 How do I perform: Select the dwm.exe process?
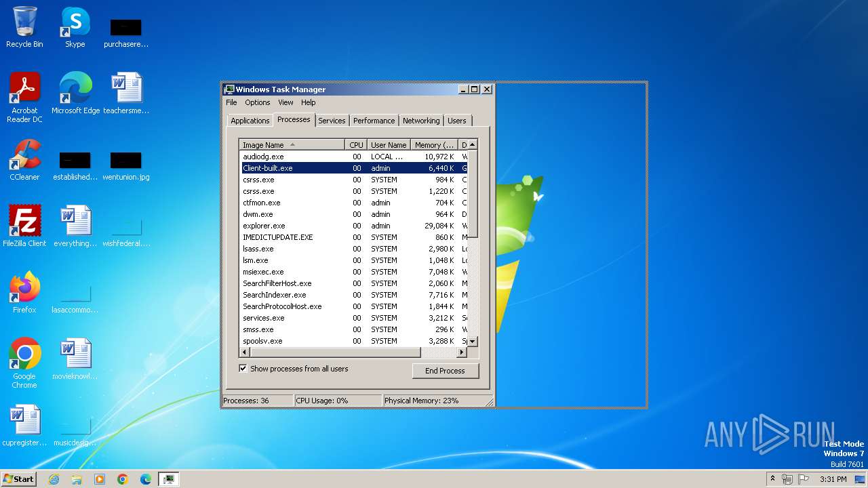click(x=353, y=214)
